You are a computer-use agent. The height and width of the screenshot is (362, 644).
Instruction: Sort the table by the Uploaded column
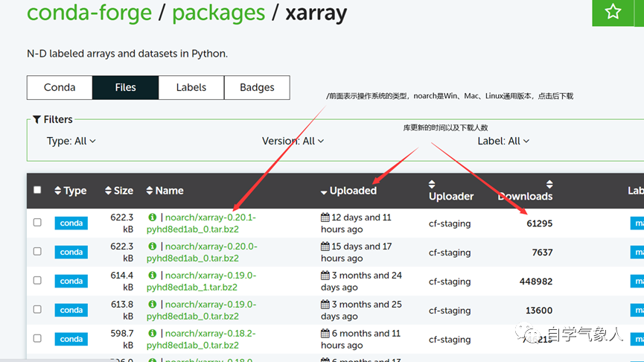click(x=348, y=191)
